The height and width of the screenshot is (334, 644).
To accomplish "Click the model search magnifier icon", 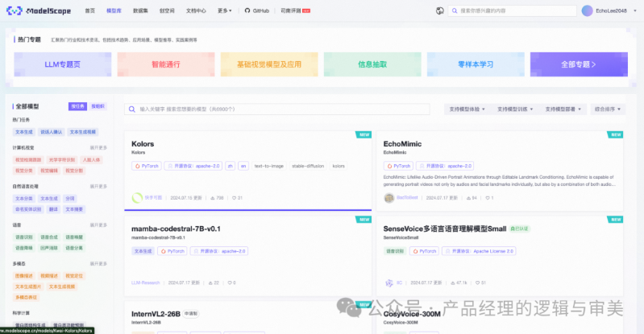I will click(132, 109).
